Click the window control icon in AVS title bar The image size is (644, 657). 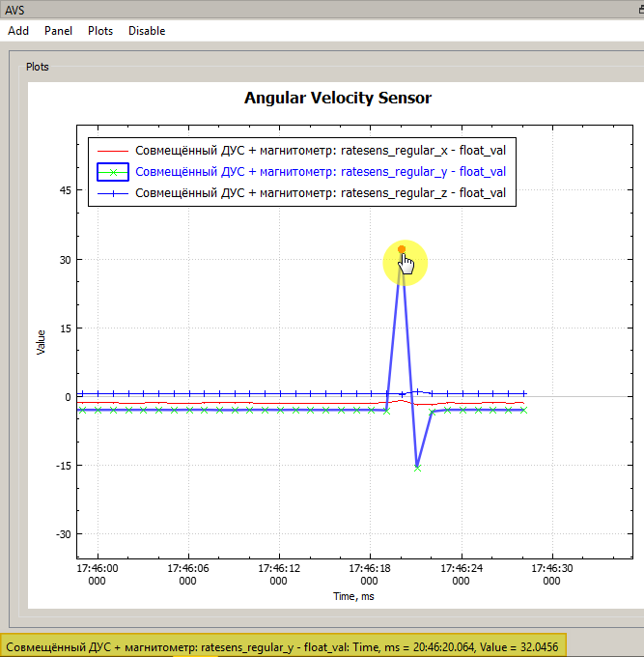tap(639, 6)
